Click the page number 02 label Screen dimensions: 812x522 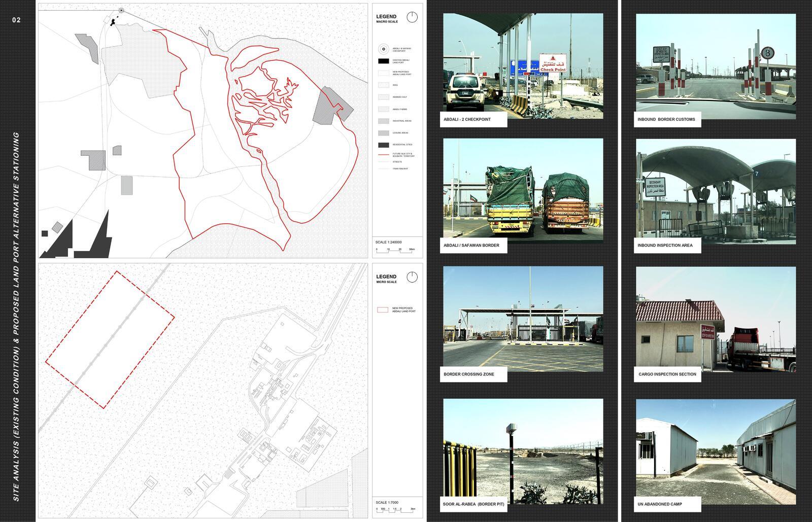click(17, 20)
